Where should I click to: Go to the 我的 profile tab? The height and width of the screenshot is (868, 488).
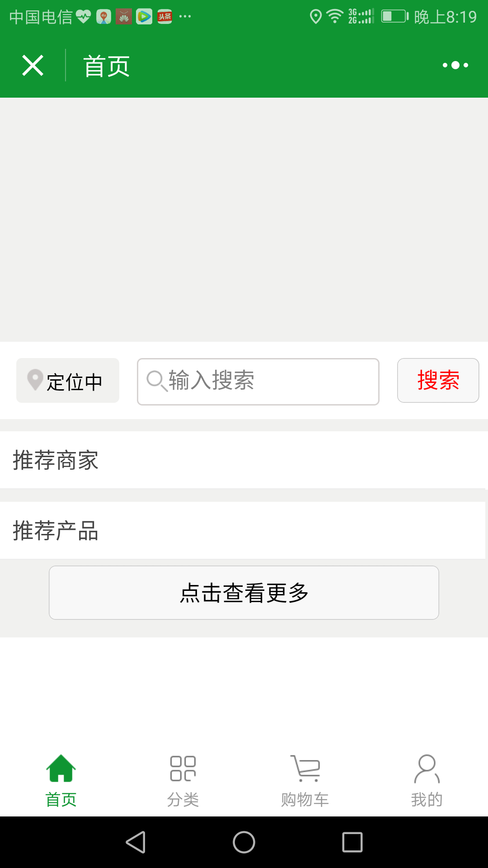(x=427, y=781)
